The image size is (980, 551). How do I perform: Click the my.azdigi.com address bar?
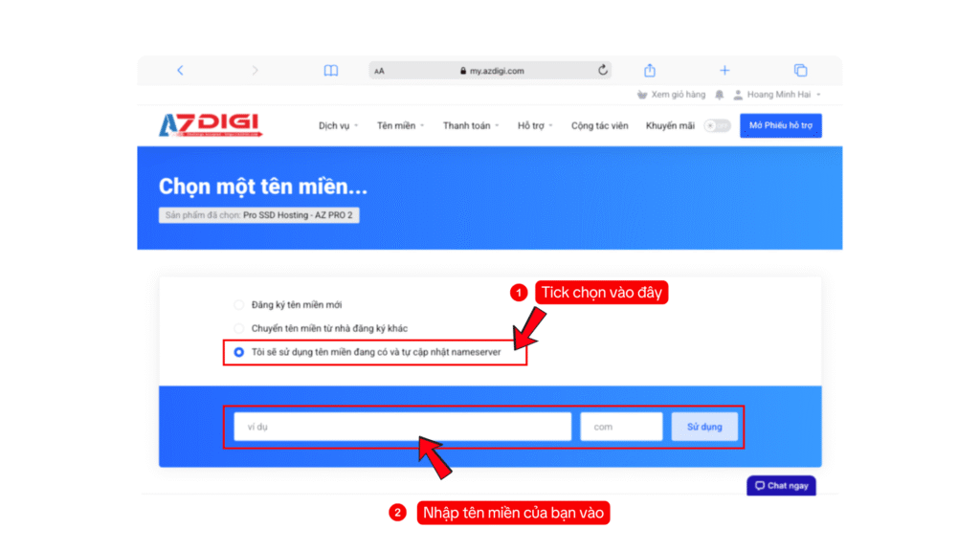(491, 71)
